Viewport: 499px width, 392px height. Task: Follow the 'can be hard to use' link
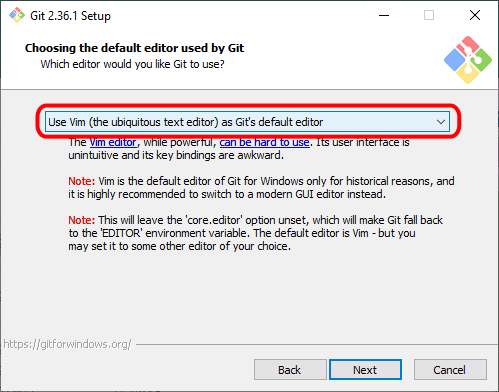264,143
